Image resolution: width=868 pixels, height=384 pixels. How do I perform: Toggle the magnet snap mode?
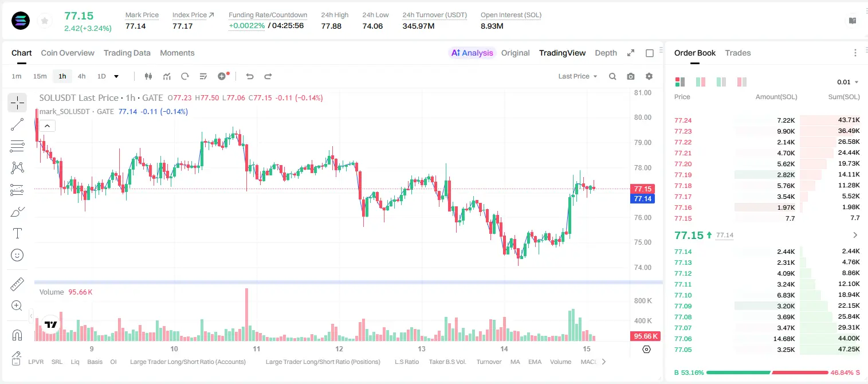pos(17,335)
